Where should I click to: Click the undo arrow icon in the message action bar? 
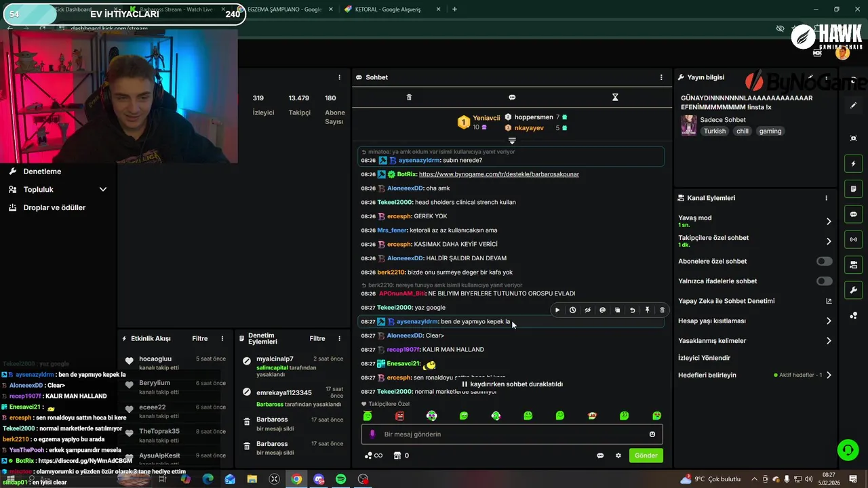(632, 310)
